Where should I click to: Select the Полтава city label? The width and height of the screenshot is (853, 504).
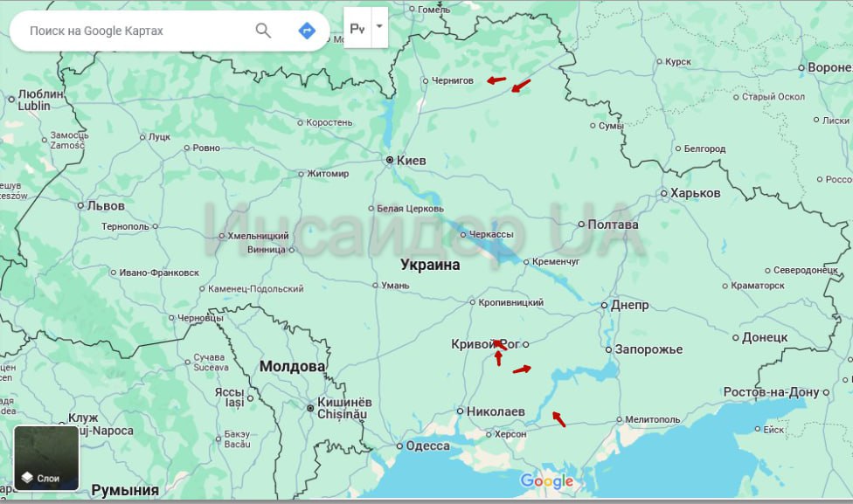(614, 224)
